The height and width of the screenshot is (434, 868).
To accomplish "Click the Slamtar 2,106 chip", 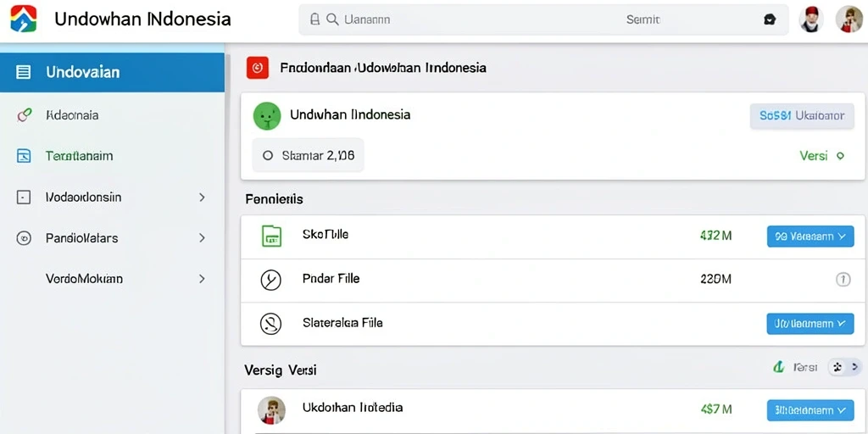I will coord(308,156).
